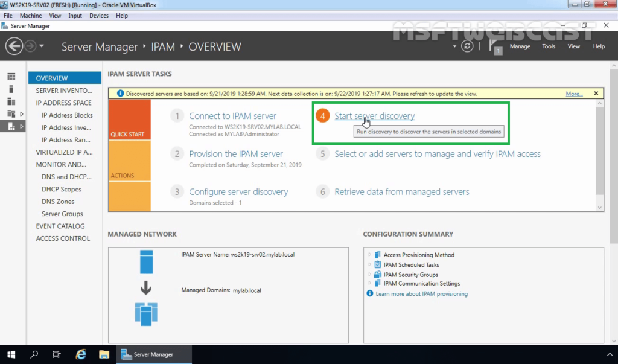
Task: Open File Explorer from taskbar
Action: pos(104,354)
